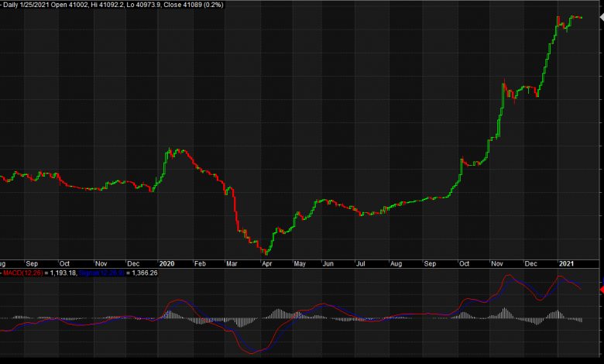
Task: Click the Aug label following Jul
Action: point(396,264)
